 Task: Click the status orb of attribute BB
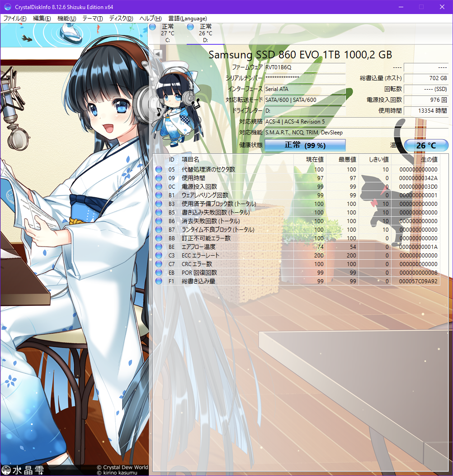[159, 238]
